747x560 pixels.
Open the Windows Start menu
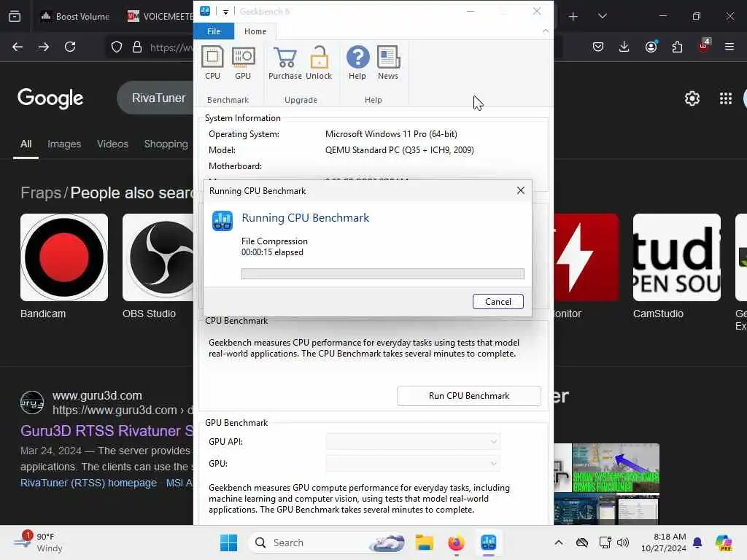pyautogui.click(x=228, y=542)
